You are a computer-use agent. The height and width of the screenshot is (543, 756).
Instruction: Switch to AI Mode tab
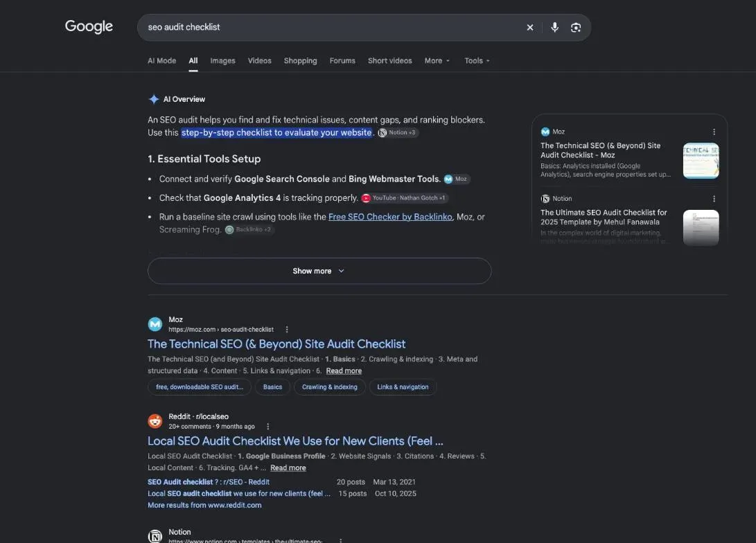[161, 61]
